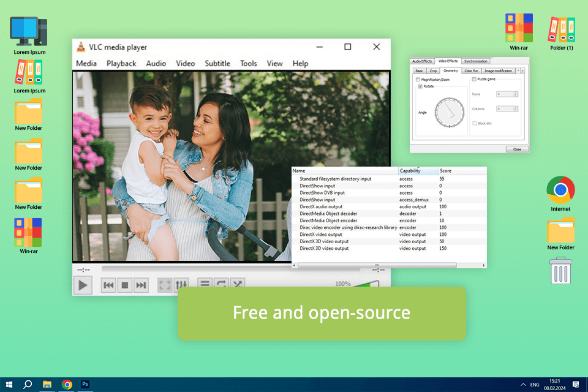Open the Audio menu
The width and height of the screenshot is (588, 392).
pyautogui.click(x=156, y=64)
